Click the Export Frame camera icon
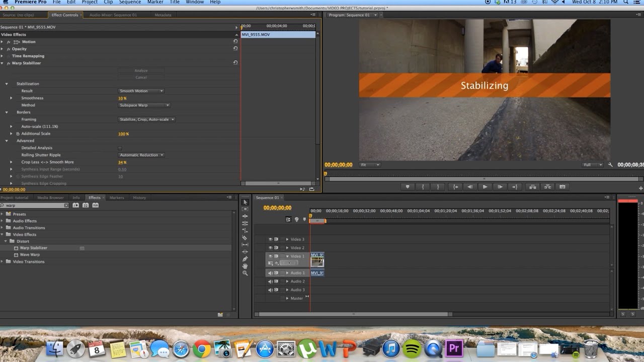The height and width of the screenshot is (362, 644). [562, 187]
